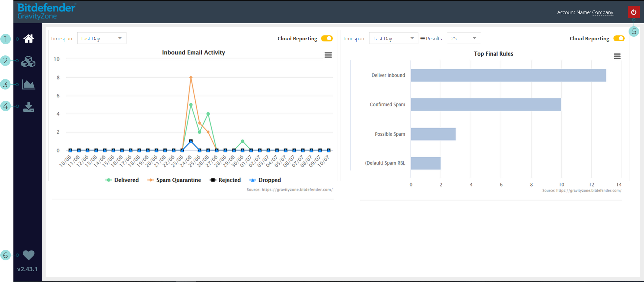The image size is (644, 282).
Task: Open the area chart Reports icon
Action: [29, 84]
